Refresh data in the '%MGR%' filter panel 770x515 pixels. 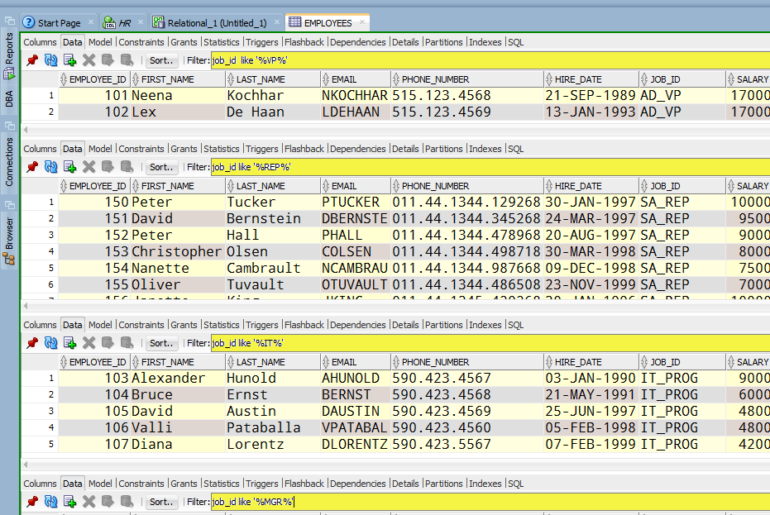(x=51, y=501)
